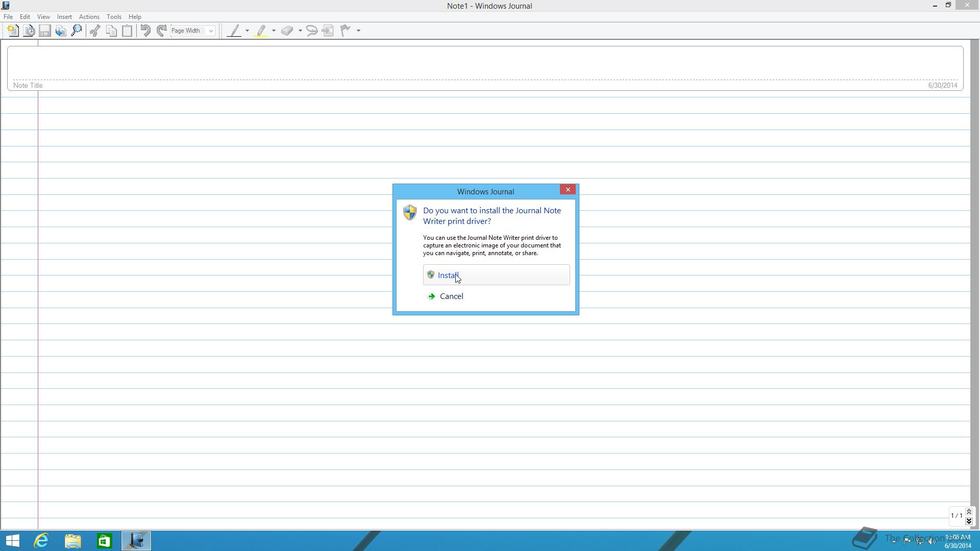Viewport: 980px width, 551px height.
Task: Click the Cut scissors icon
Action: (x=95, y=31)
